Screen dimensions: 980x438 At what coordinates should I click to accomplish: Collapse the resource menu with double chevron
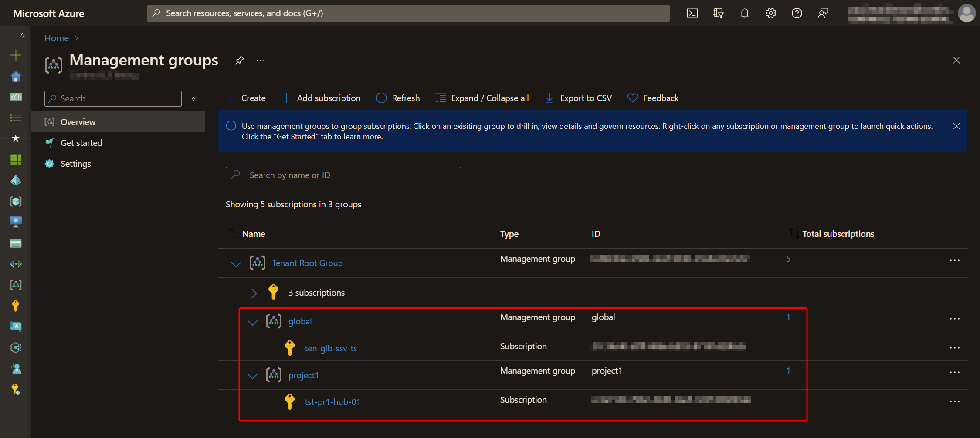click(x=194, y=99)
